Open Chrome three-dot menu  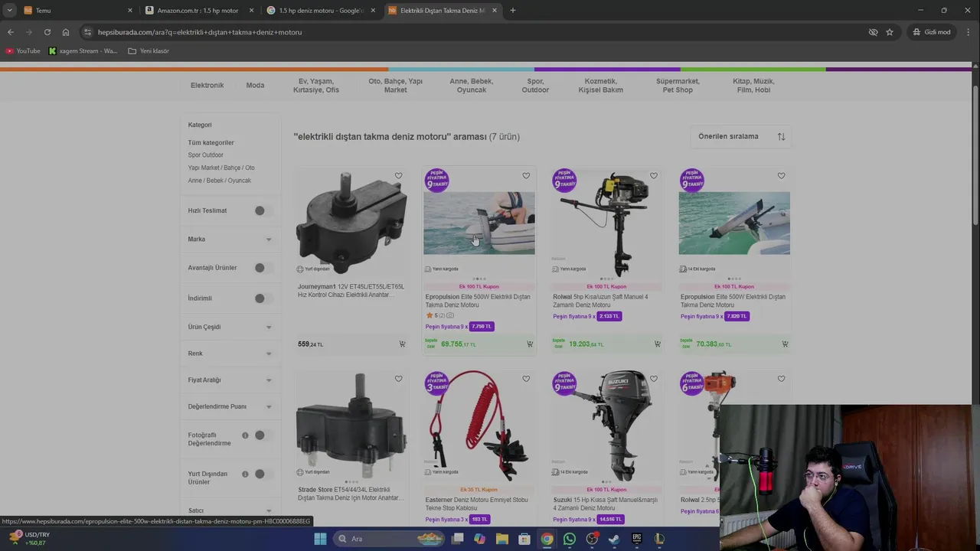click(969, 32)
